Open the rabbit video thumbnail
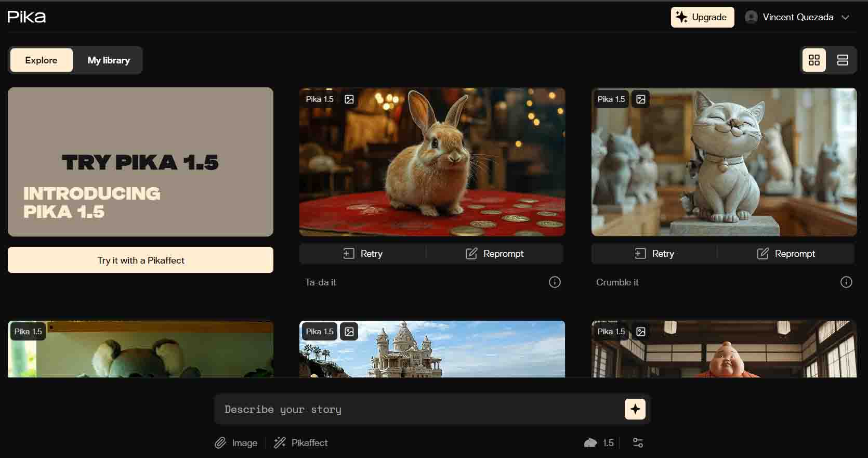Viewport: 868px width, 458px height. click(x=432, y=162)
